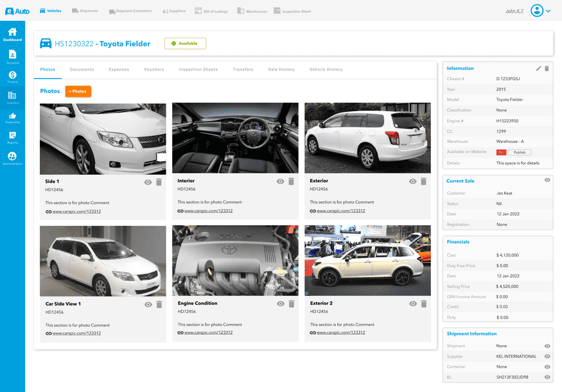562x392 pixels.
Task: Open Inventory in the sidebar
Action: 12,98
